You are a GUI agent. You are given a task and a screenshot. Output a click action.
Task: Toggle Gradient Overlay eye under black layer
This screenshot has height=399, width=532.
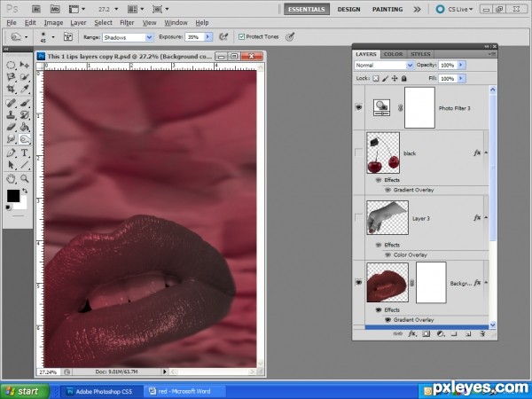pyautogui.click(x=387, y=190)
